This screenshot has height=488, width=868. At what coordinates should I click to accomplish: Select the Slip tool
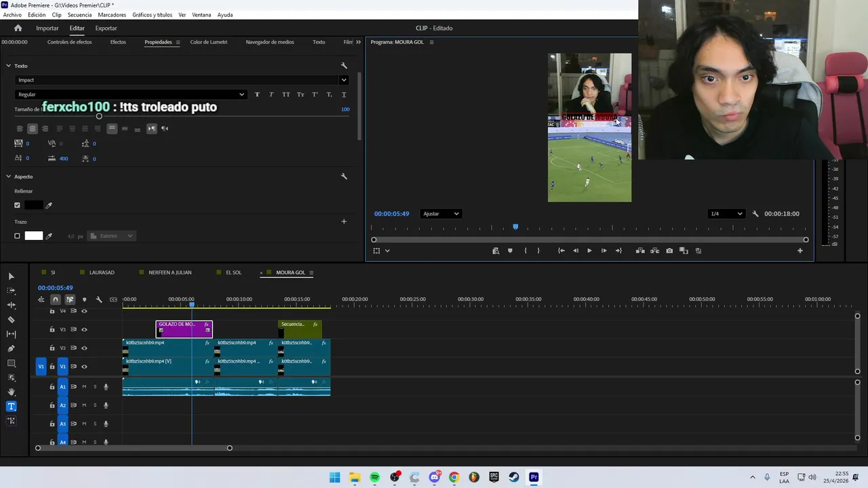coord(11,334)
